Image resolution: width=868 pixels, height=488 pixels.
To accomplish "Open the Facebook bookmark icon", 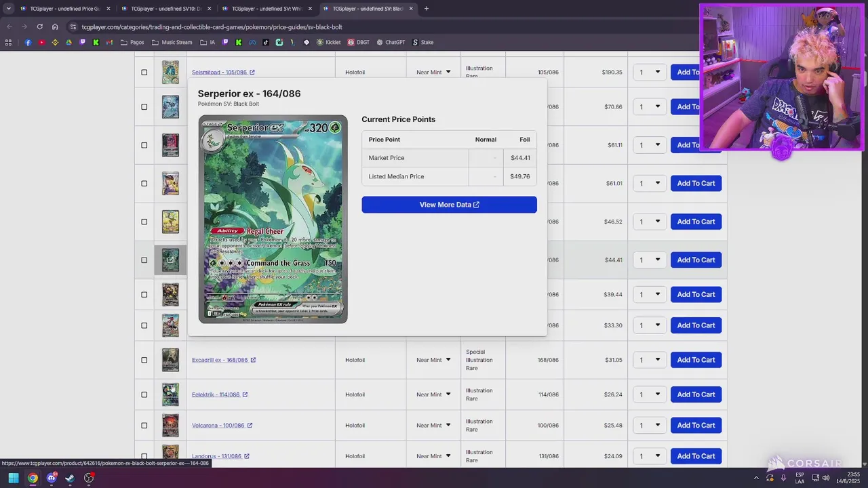I will [x=28, y=42].
